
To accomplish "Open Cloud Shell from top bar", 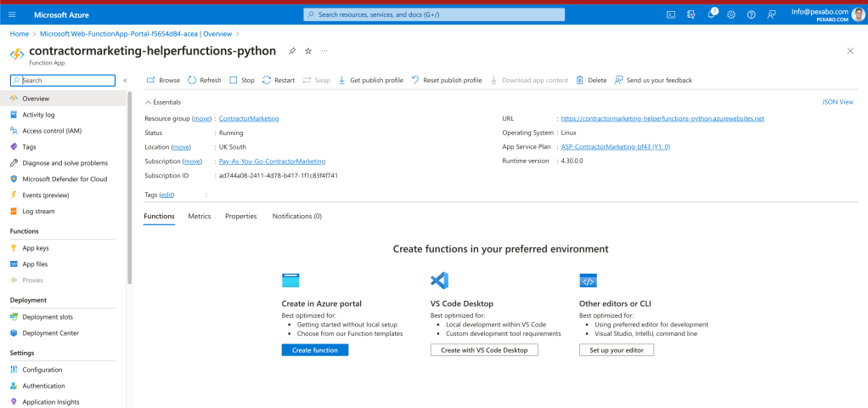I will [670, 15].
